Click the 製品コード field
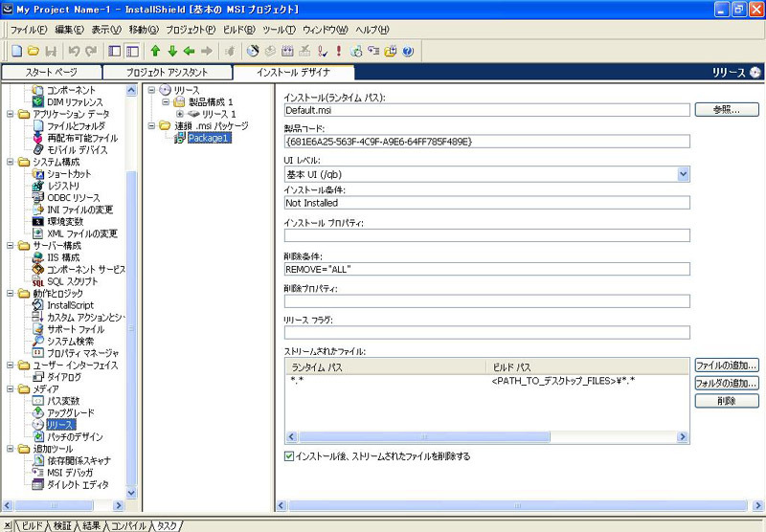Screen dimensions: 766x532 coord(487,142)
